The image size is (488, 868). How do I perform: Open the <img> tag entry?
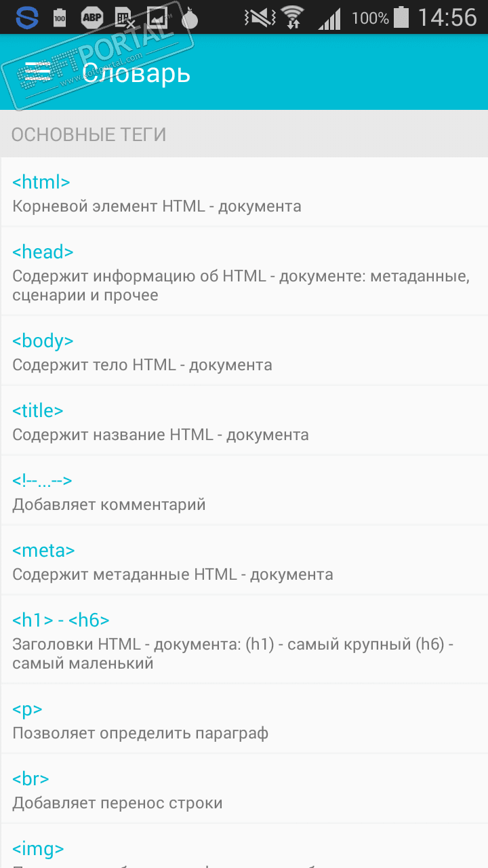click(x=244, y=849)
